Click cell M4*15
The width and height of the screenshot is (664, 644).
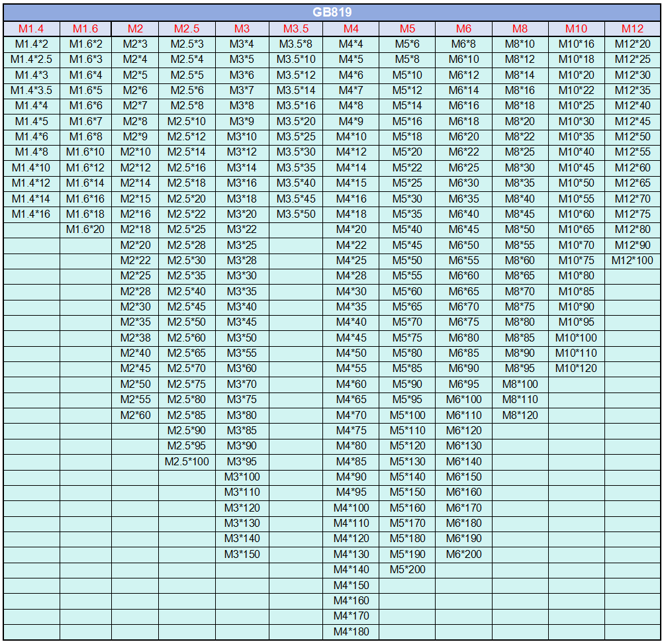click(x=351, y=183)
